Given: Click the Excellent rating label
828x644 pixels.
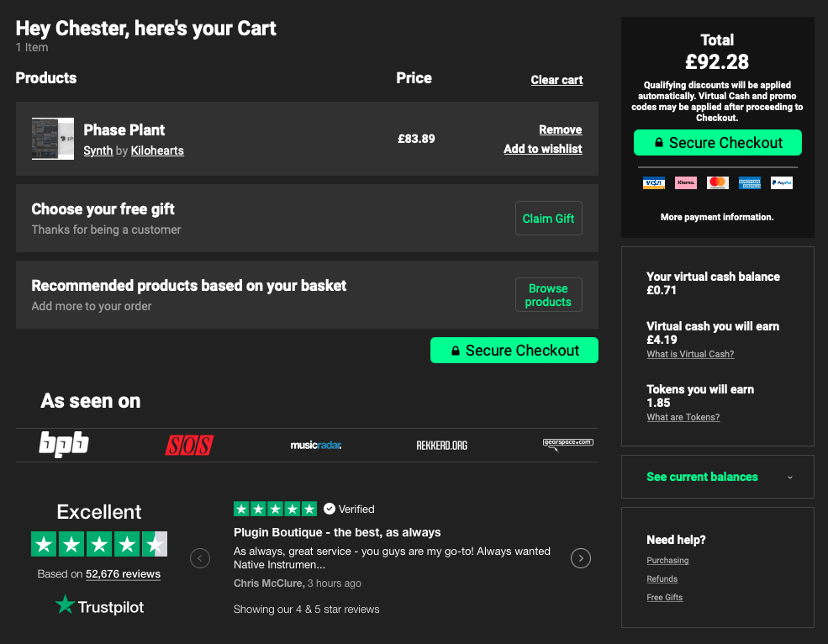Looking at the screenshot, I should pos(99,512).
